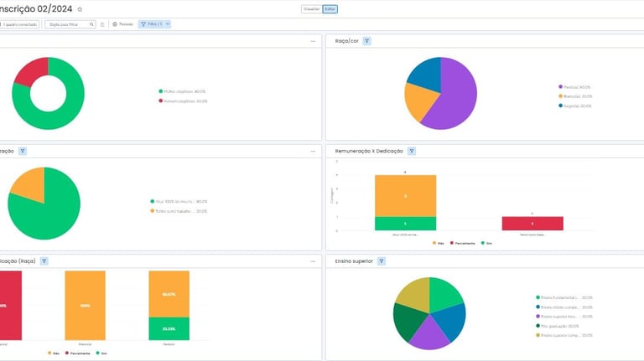
Task: Click the red bar in Remuneração X Dedicação
Action: pos(532,224)
